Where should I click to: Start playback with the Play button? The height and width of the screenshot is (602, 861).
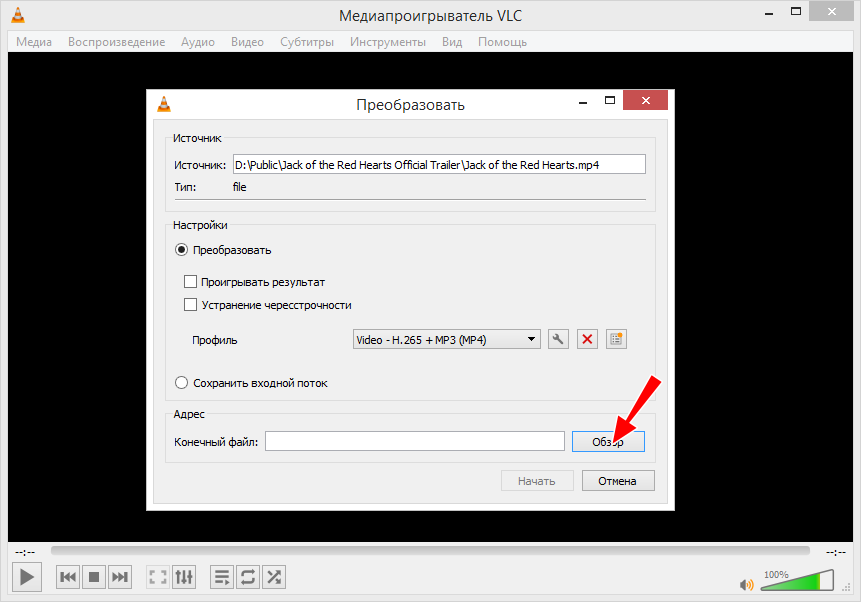click(x=27, y=577)
